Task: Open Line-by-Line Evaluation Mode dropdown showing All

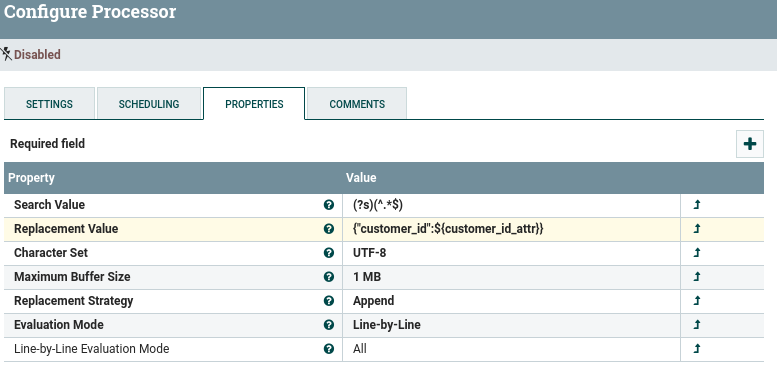Action: (x=511, y=349)
